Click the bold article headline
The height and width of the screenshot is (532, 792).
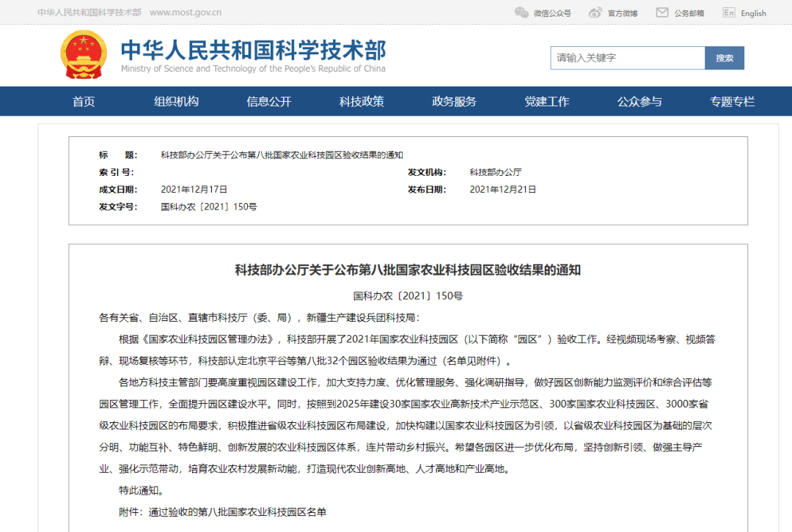[408, 270]
